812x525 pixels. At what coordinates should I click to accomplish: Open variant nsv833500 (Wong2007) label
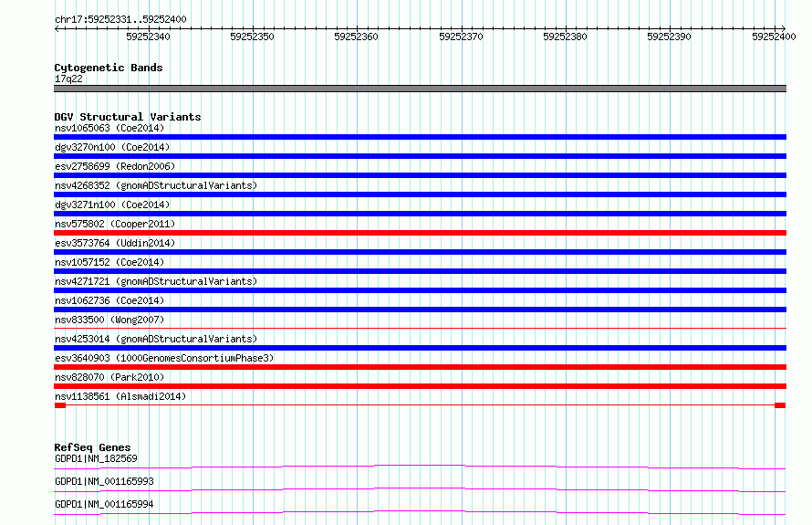109,320
